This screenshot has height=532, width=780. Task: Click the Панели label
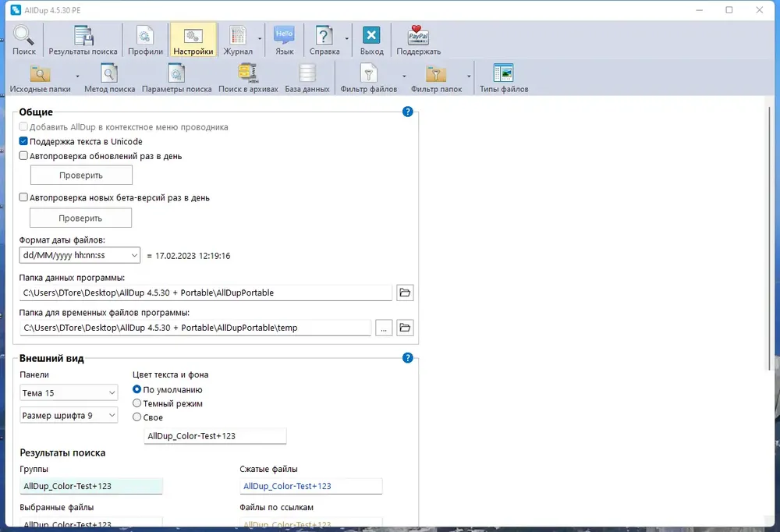tap(34, 374)
